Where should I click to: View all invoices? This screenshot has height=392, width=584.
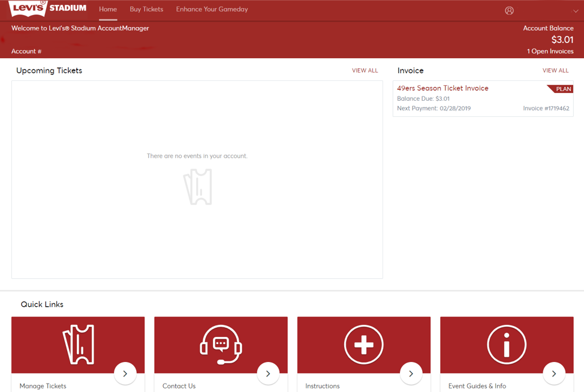pos(555,71)
